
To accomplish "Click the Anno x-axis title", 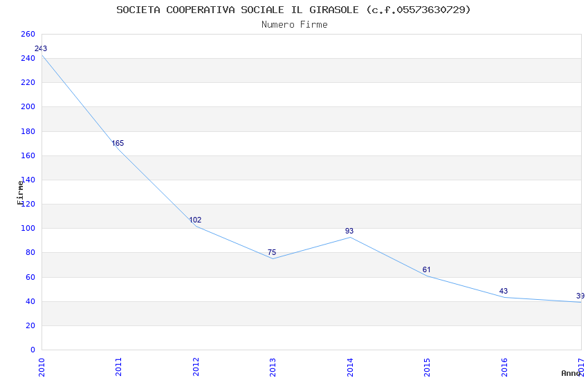I will (571, 374).
